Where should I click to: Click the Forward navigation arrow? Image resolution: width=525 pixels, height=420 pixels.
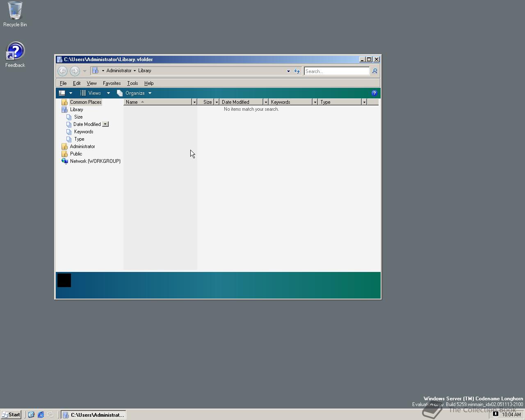point(74,71)
